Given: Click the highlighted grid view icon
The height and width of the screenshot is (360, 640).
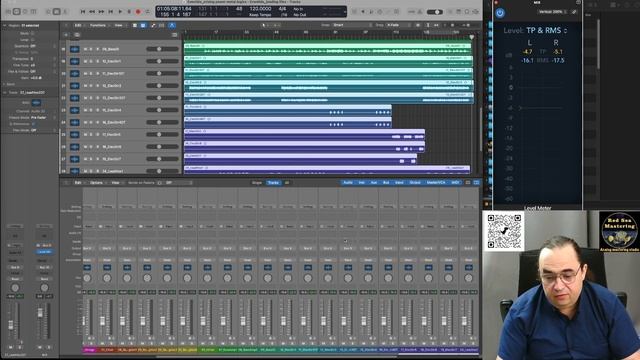Looking at the screenshot, I should [x=143, y=25].
